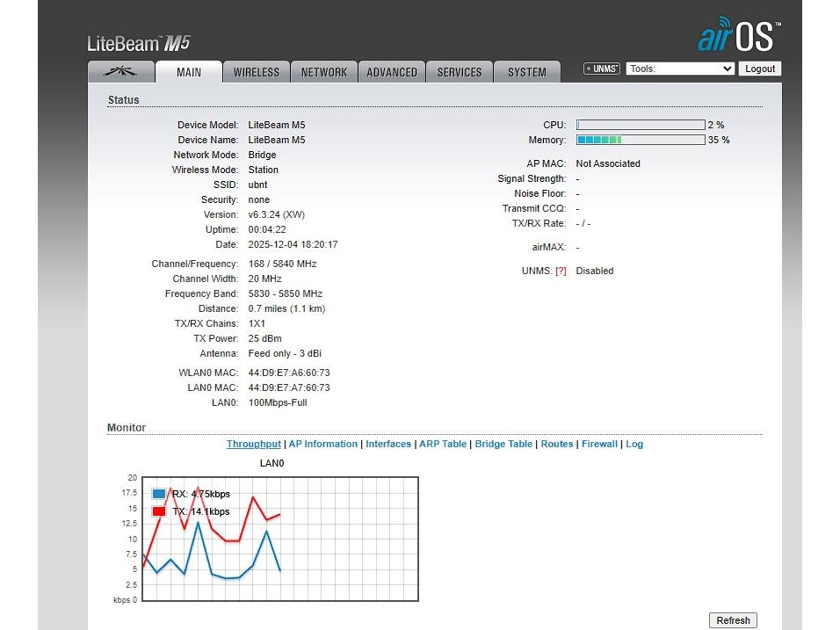Screen dimensions: 840x630
Task: Open the AP Information link
Action: pyautogui.click(x=323, y=445)
